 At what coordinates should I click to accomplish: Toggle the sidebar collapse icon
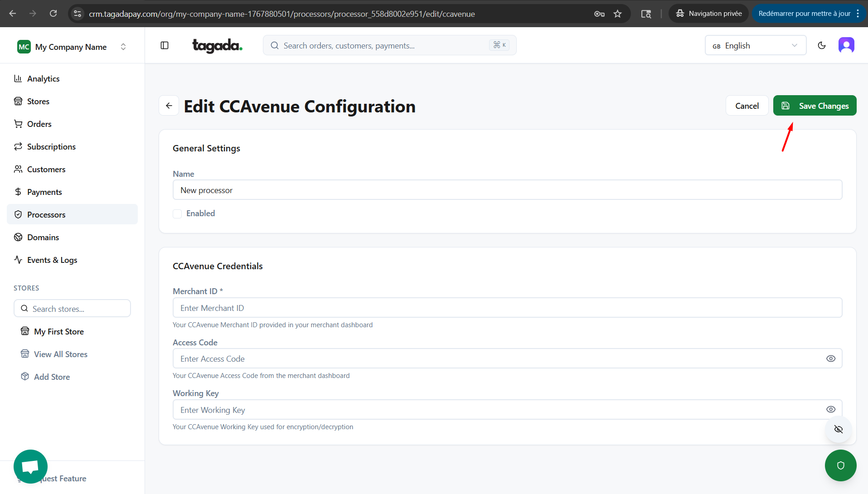coord(165,45)
